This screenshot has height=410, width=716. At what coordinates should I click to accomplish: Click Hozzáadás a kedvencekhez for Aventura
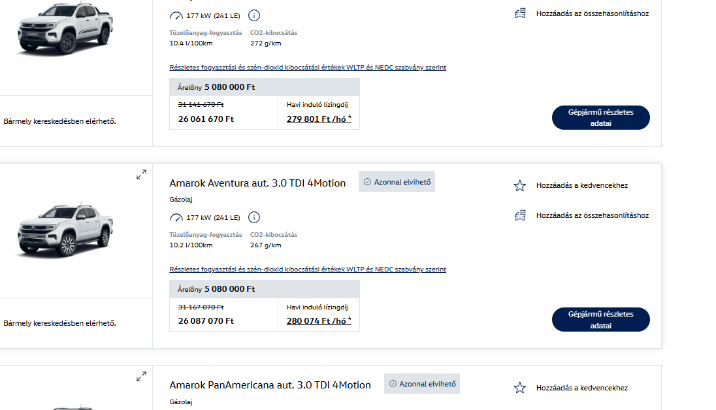tap(582, 185)
